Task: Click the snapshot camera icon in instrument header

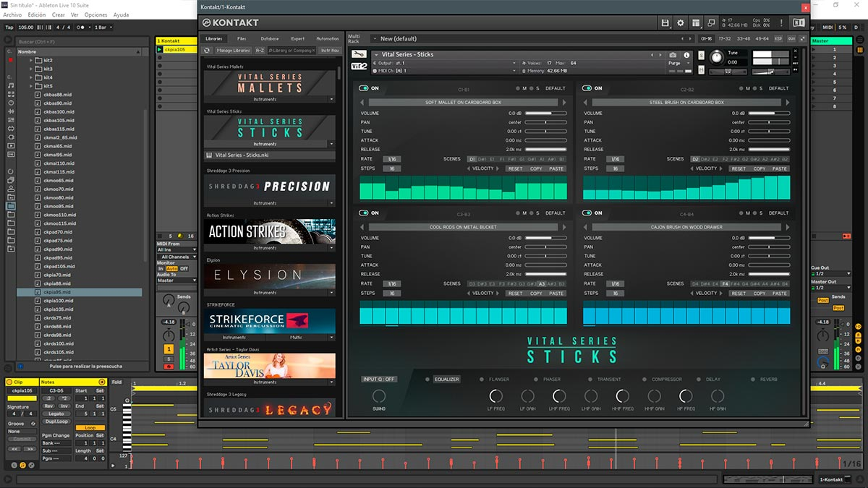Action: (x=673, y=55)
